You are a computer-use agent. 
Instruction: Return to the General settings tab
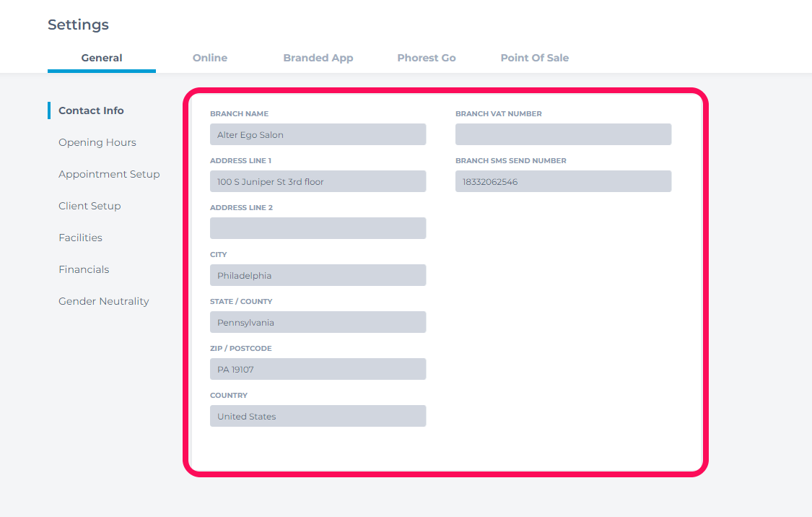[x=101, y=58]
